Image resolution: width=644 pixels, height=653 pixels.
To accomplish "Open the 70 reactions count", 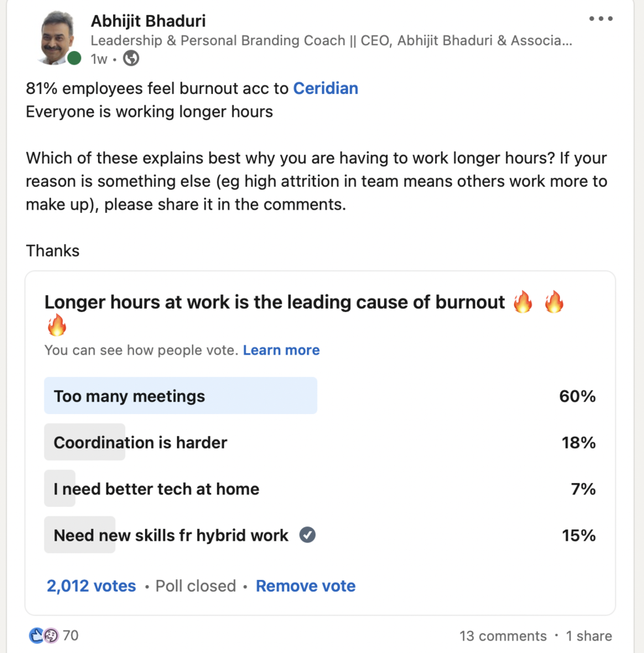I will [x=71, y=635].
